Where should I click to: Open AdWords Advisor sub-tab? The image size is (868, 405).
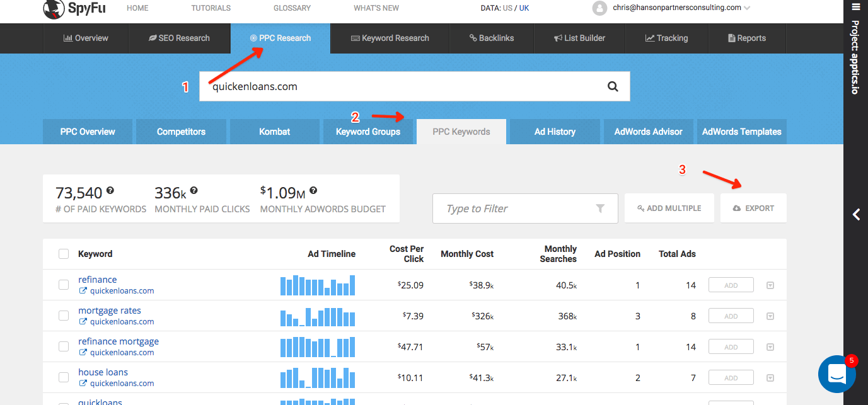pos(649,132)
